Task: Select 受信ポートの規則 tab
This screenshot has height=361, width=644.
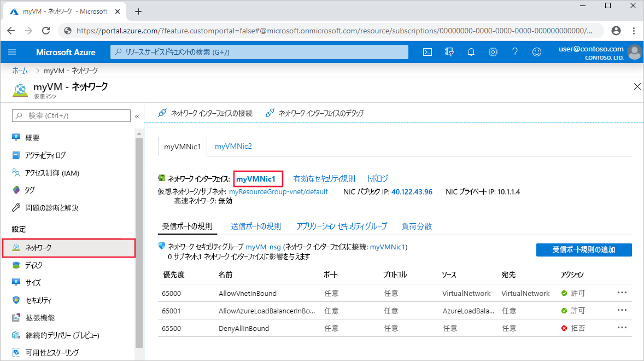Action: (188, 226)
